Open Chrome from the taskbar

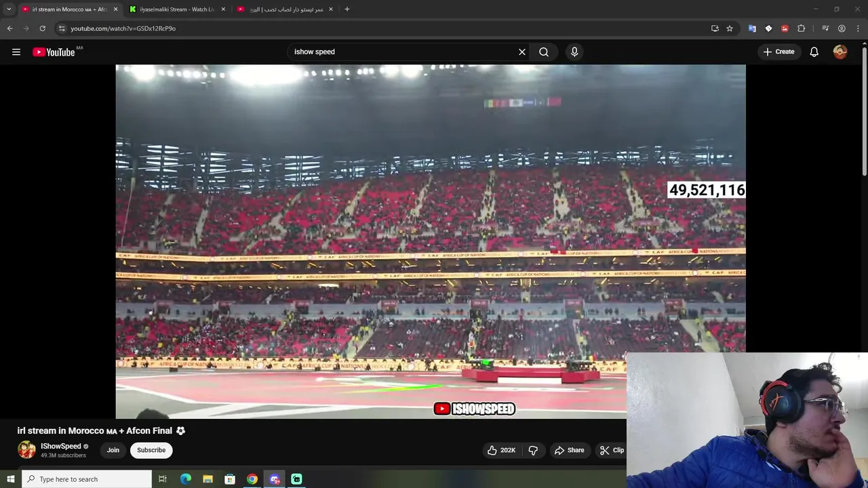click(252, 479)
